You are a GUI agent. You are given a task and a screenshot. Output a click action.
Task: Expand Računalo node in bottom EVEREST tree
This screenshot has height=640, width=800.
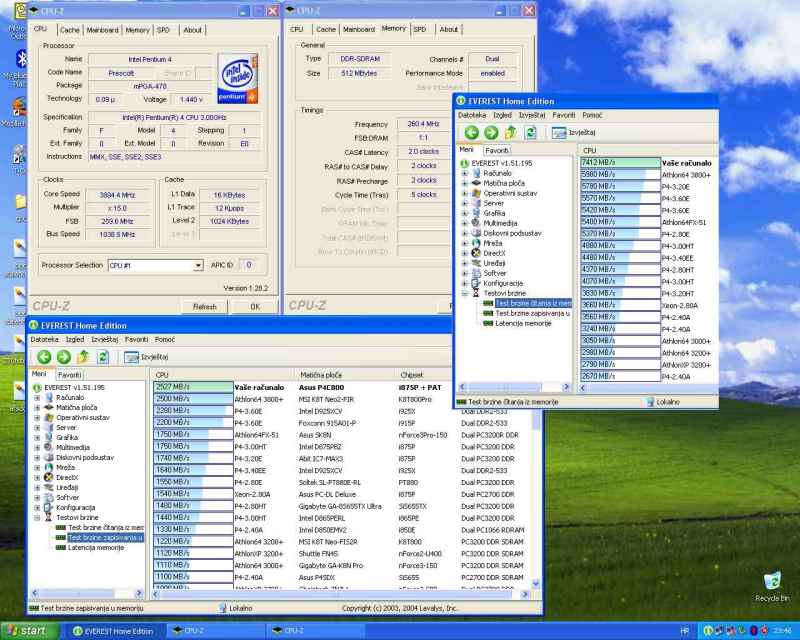click(x=37, y=398)
